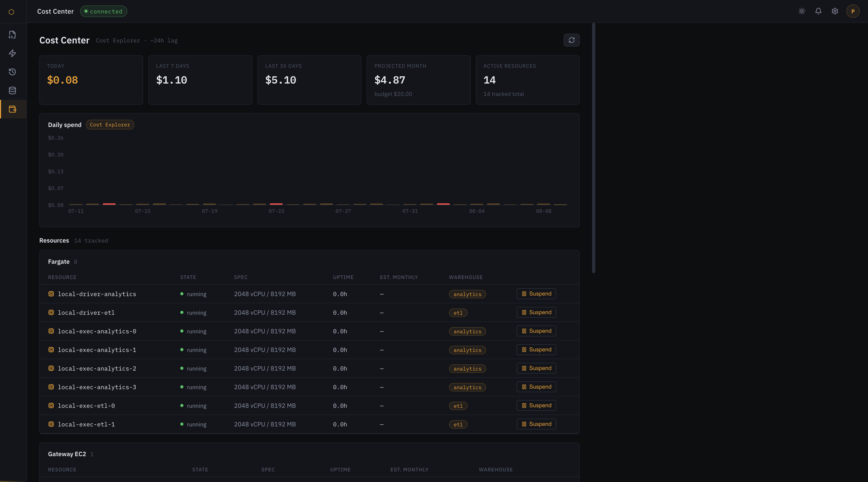Viewport: 868px width, 482px height.
Task: Click the analytics tag for local-exec-analytics-0
Action: [467, 331]
